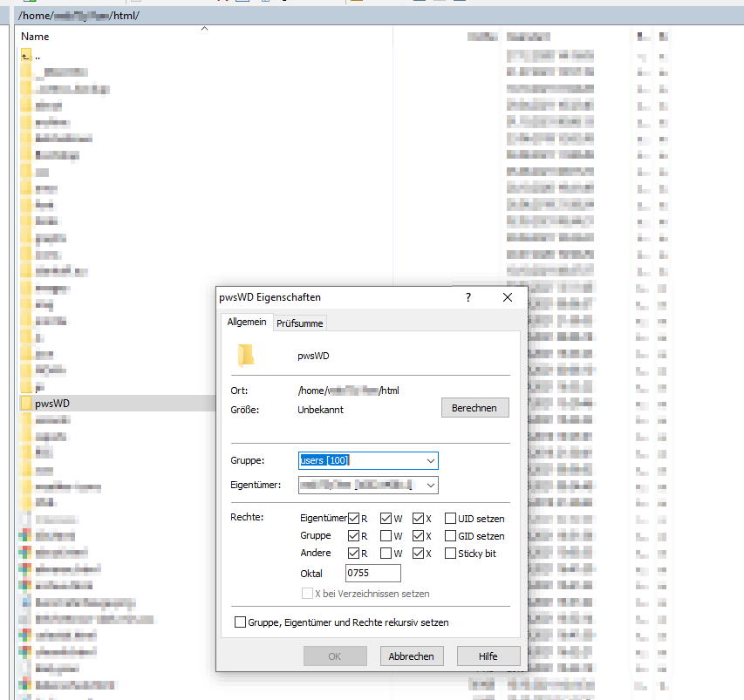Open the Gruppe dropdown arrow
Viewport: 744px width, 700px height.
tap(430, 460)
